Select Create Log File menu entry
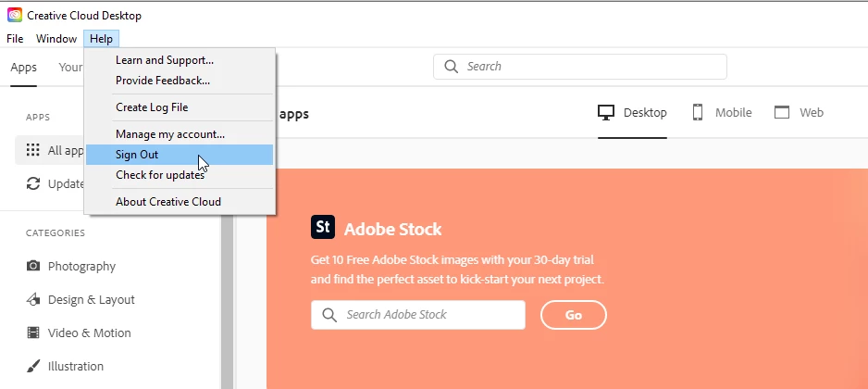 (180, 107)
